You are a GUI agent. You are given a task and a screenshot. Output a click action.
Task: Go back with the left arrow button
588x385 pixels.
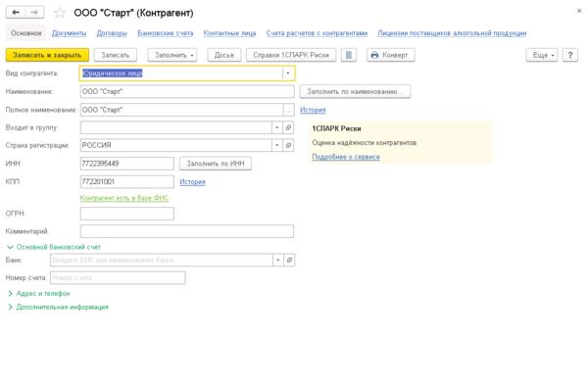16,13
